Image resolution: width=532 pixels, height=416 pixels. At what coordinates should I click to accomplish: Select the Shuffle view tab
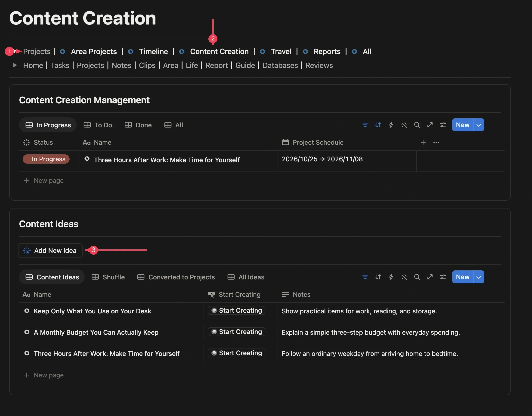pos(108,277)
